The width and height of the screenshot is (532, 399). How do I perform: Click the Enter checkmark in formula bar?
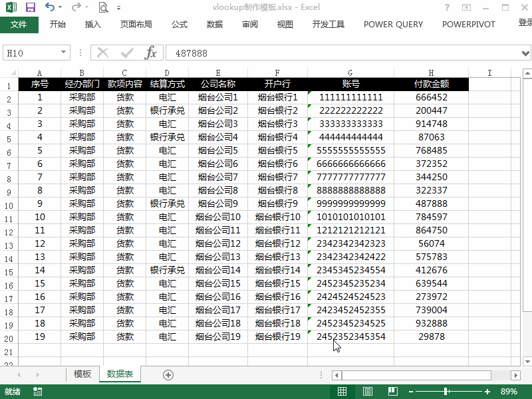[127, 53]
